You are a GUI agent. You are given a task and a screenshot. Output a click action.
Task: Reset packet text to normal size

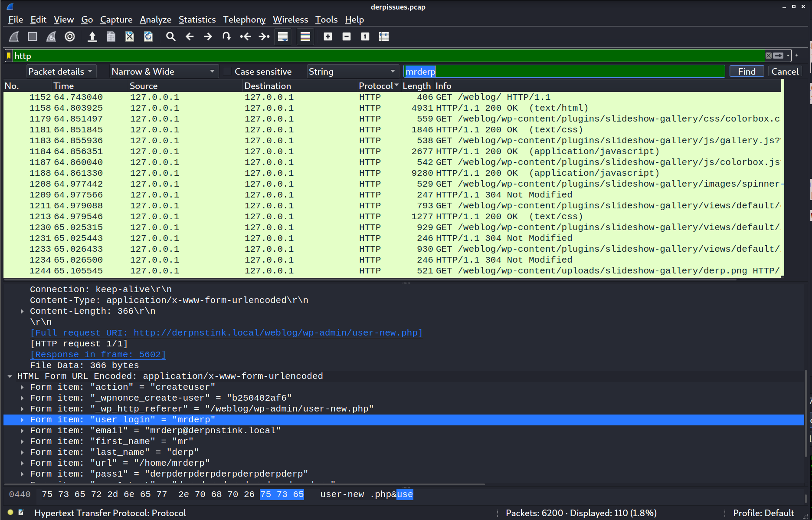(365, 37)
